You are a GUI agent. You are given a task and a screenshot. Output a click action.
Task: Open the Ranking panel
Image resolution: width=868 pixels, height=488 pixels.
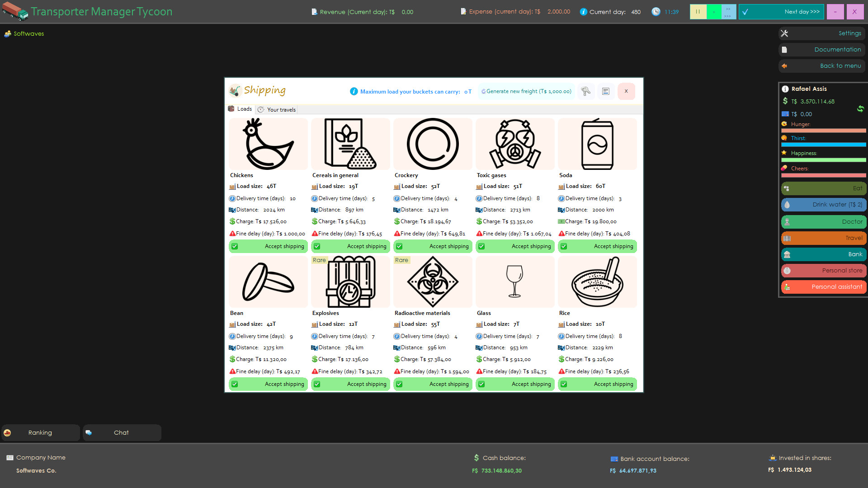click(40, 432)
